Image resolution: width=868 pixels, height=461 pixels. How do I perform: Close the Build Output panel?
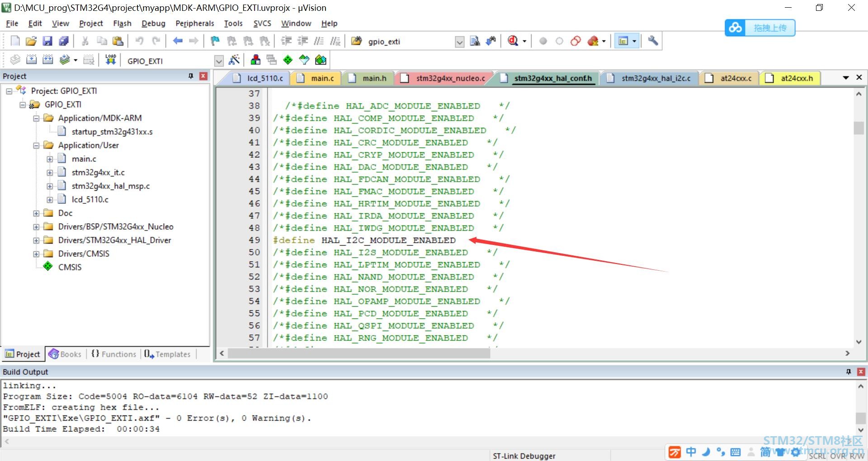[x=861, y=372]
